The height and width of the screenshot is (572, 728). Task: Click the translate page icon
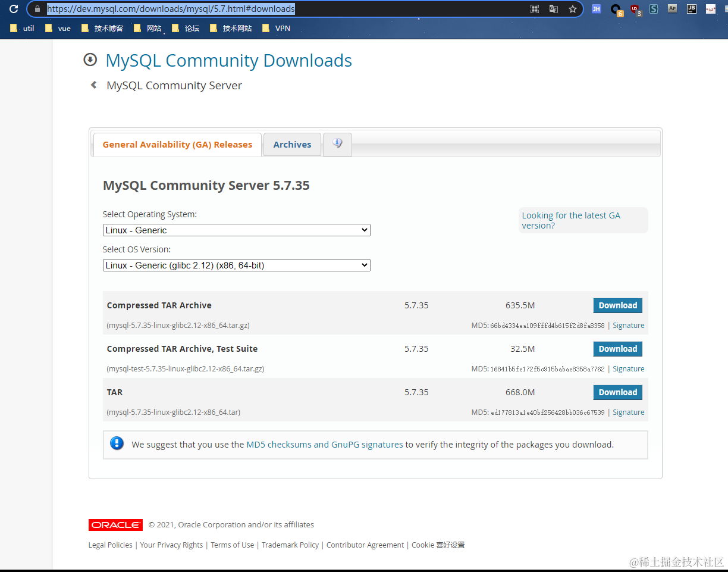click(x=554, y=9)
